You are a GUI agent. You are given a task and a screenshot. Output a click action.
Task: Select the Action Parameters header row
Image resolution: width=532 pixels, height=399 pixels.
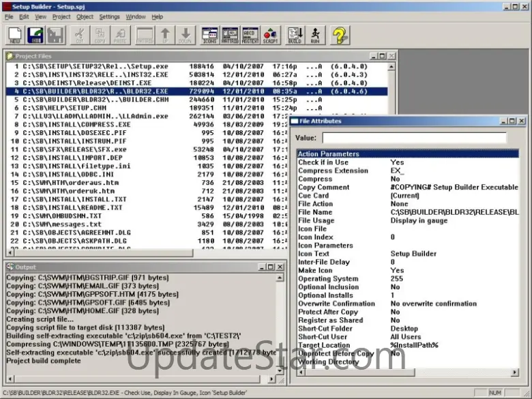pos(408,154)
